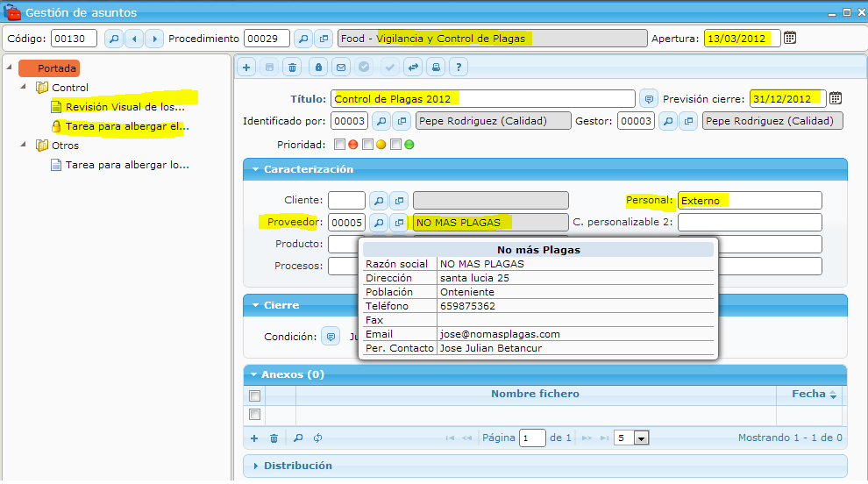Open the Previsión cierre calendar picker

click(x=836, y=98)
